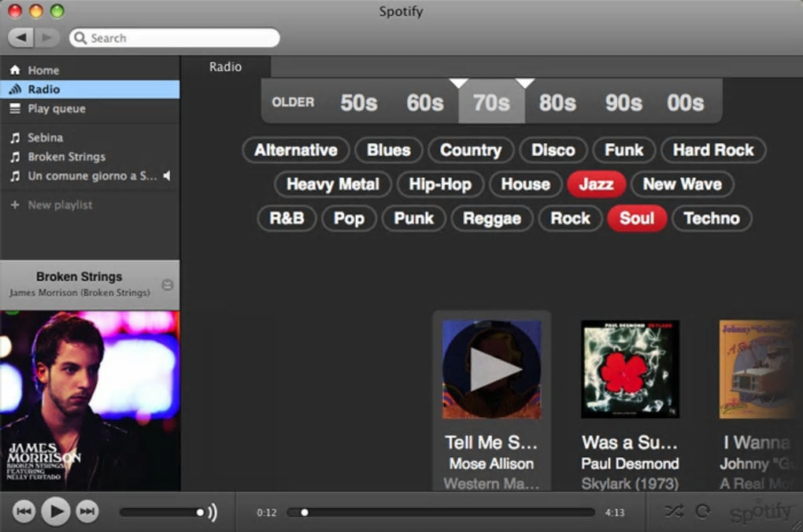
Task: Click the I Wanna album cover
Action: [760, 369]
